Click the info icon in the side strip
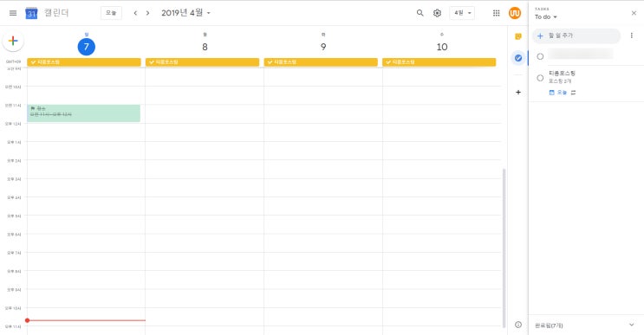Screen dimensions: 644x335 pyautogui.click(x=518, y=325)
